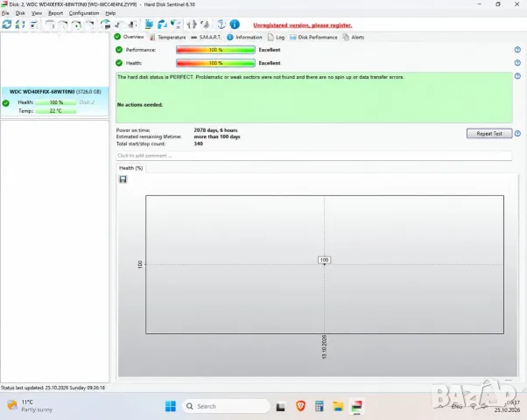Open Brave browser from taskbar
This screenshot has width=527, height=420.
click(300, 406)
